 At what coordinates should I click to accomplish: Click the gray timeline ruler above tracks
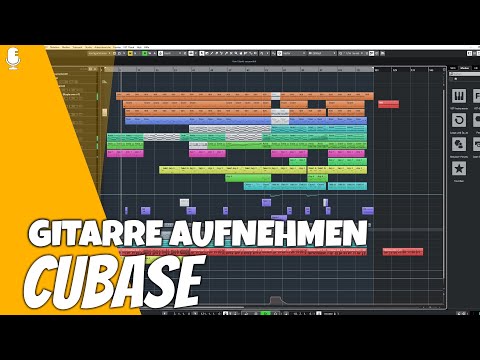(239, 69)
